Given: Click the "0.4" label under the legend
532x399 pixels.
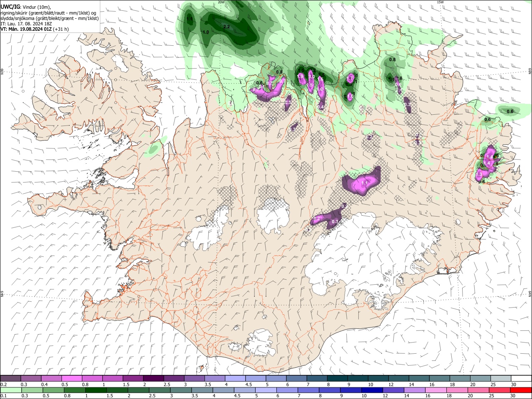Looking at the screenshot, I should [44, 384].
